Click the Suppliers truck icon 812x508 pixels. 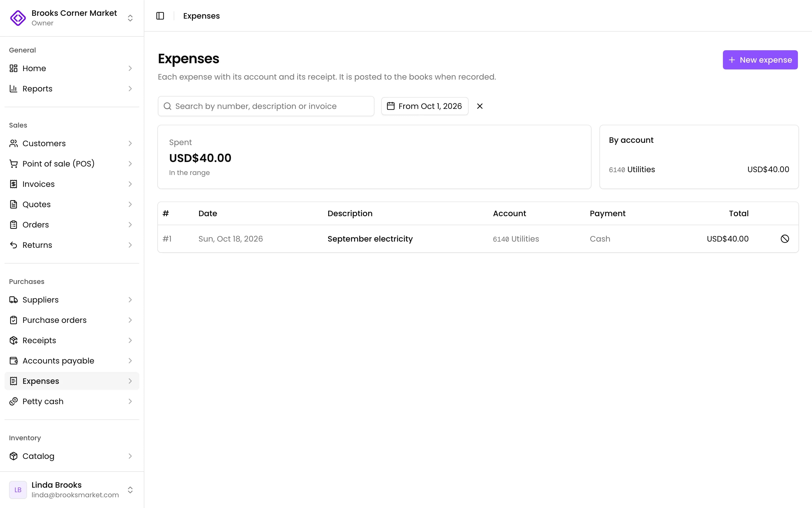14,300
